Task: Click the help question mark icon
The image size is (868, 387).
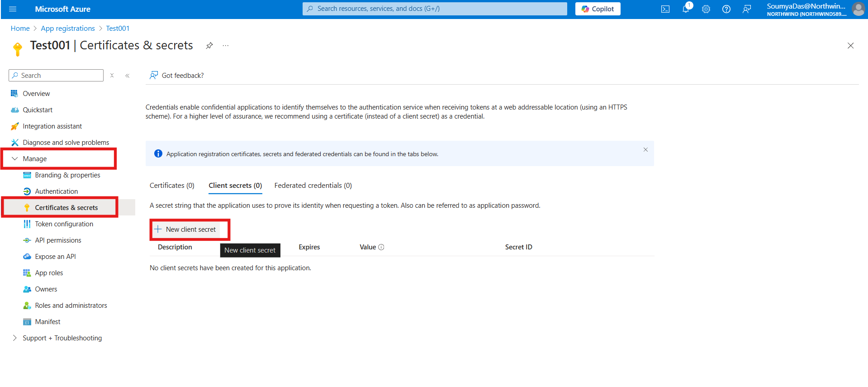Action: tap(726, 9)
